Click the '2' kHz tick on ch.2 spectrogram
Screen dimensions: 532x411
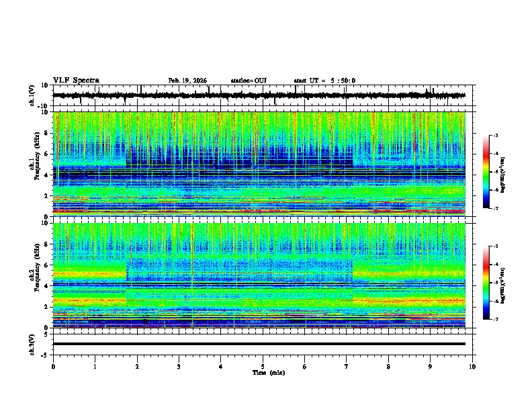[x=47, y=307]
